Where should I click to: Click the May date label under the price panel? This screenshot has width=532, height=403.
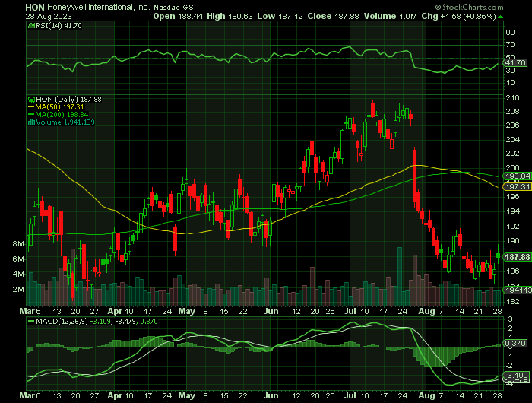[187, 311]
